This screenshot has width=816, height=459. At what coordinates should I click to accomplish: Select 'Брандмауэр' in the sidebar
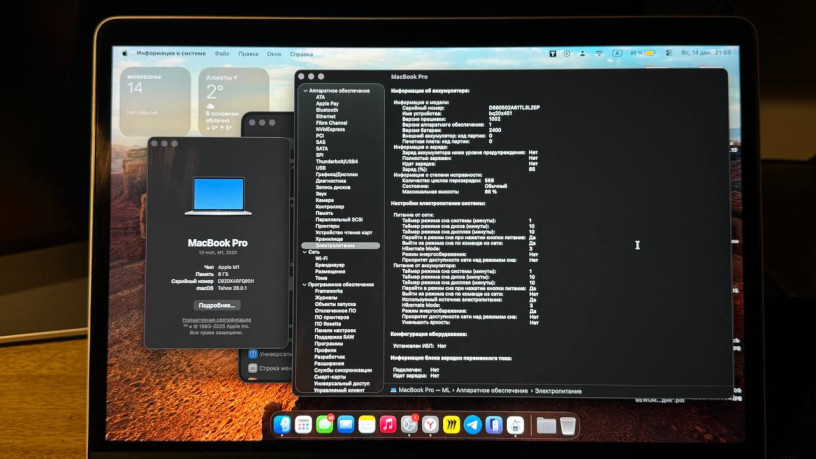(329, 265)
